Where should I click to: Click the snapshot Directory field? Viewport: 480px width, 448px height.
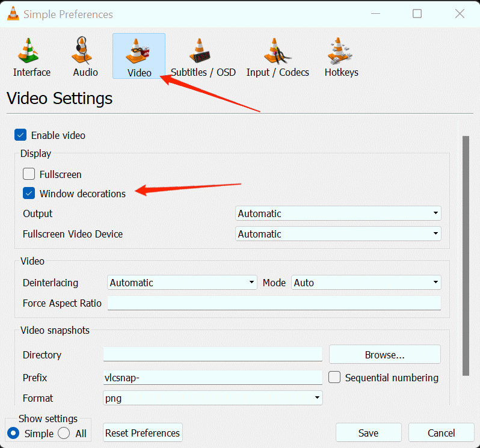(213, 354)
